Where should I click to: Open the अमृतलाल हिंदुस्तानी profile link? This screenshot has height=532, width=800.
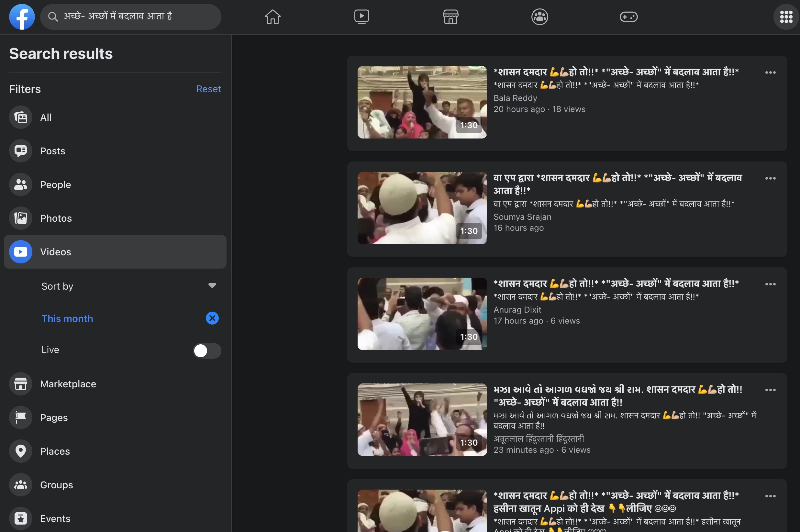click(x=539, y=438)
